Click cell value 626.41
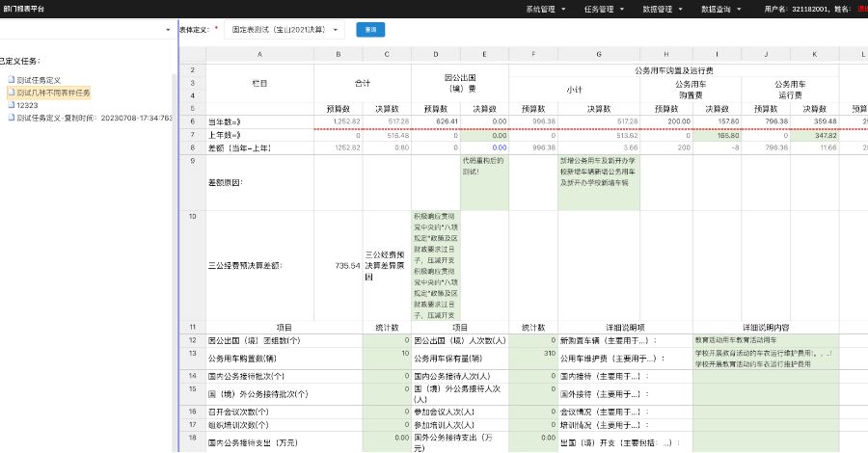 point(436,121)
